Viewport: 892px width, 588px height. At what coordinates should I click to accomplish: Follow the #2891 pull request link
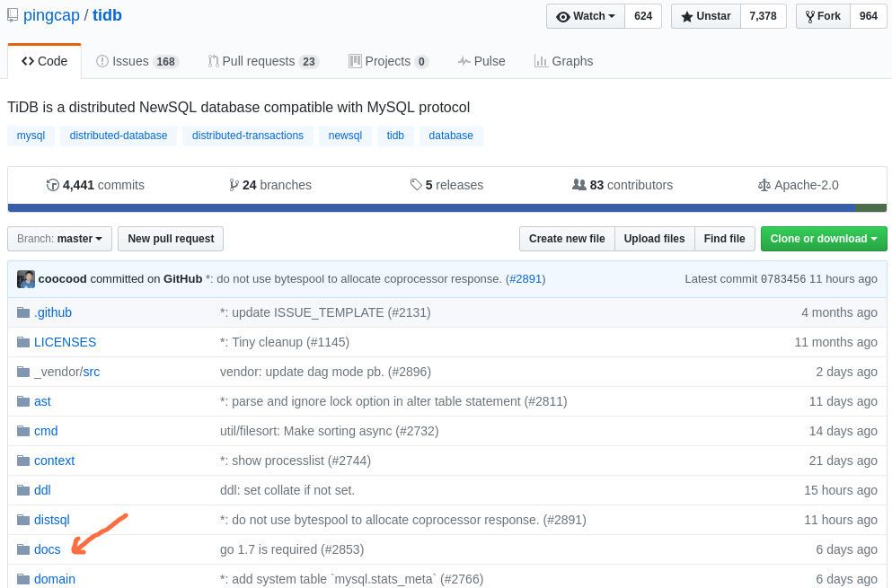pos(525,278)
